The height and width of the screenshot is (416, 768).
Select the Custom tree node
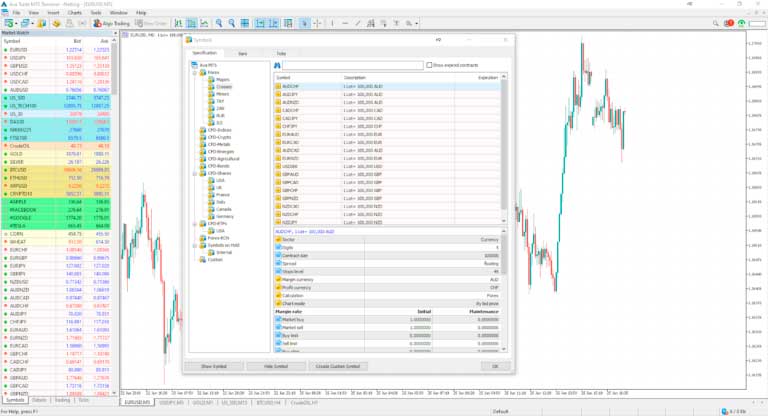[x=215, y=260]
